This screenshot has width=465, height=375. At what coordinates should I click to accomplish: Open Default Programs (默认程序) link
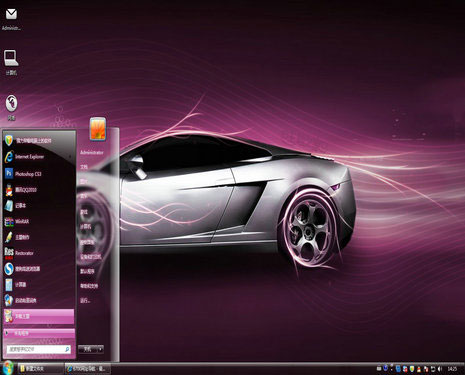point(87,271)
